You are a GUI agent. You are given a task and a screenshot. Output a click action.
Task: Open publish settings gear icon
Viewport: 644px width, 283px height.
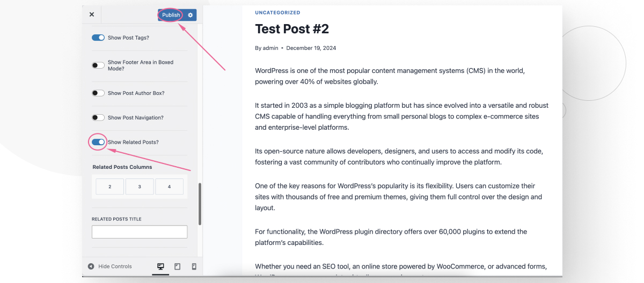tap(191, 15)
